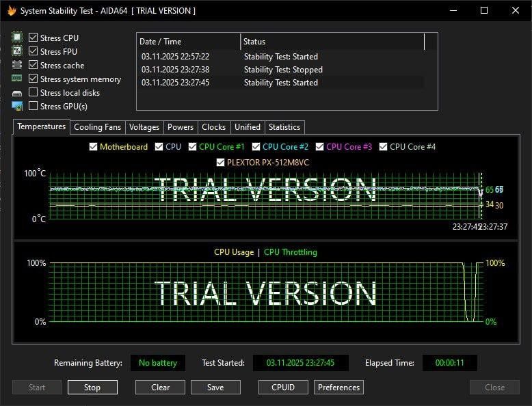Click the Date / Time column header
This screenshot has width=532, height=406.
tap(188, 42)
